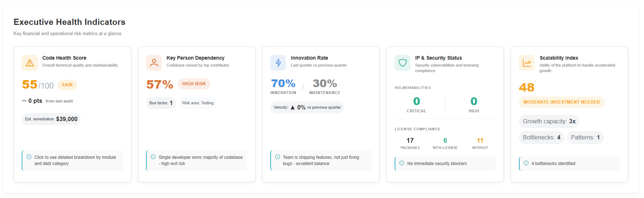Image resolution: width=644 pixels, height=198 pixels.
Task: Click the Innovation Rate lightning bolt icon
Action: (278, 63)
